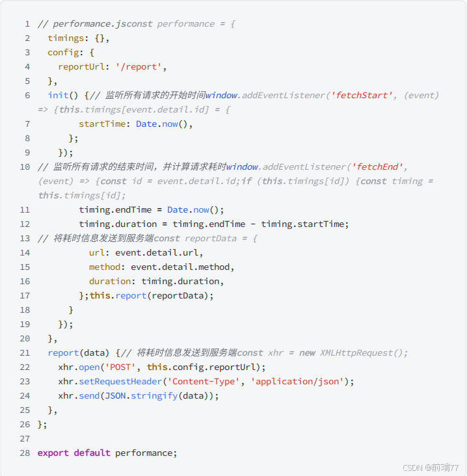
Task: Click the 'init()' method name on line 6
Action: (x=63, y=96)
